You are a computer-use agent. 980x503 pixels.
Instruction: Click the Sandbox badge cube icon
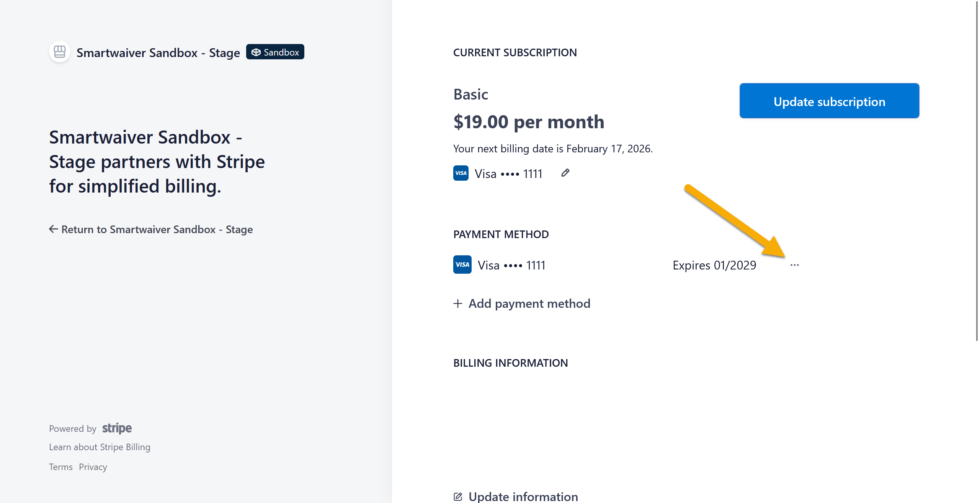click(256, 52)
